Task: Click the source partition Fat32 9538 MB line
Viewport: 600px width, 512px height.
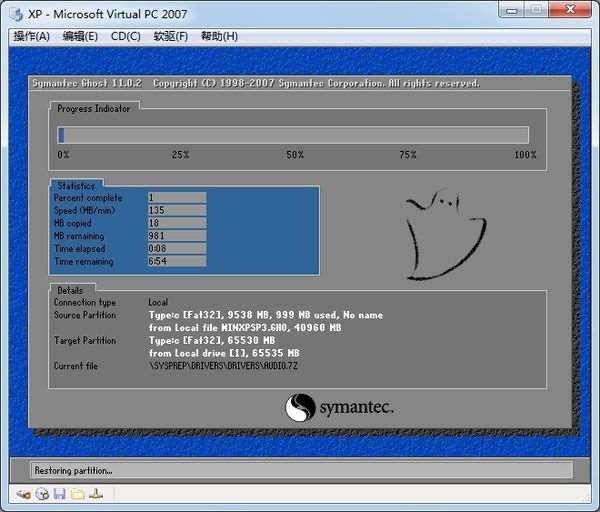Action: tap(266, 315)
